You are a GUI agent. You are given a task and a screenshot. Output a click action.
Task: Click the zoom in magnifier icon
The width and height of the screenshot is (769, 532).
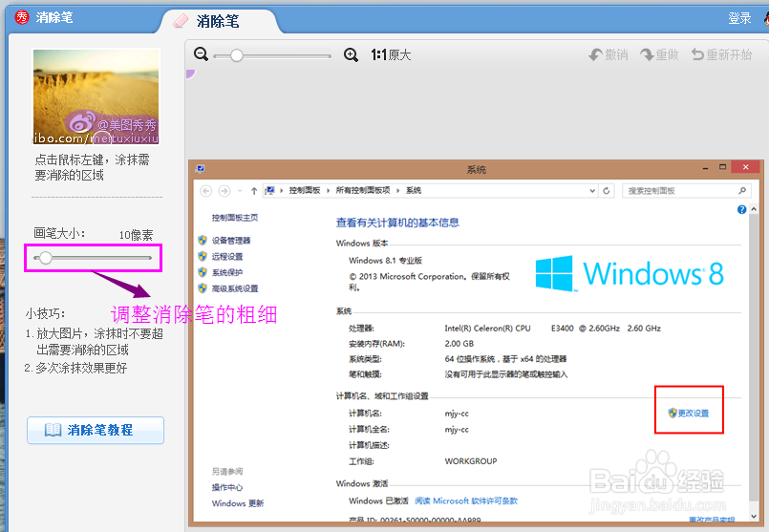pos(351,54)
